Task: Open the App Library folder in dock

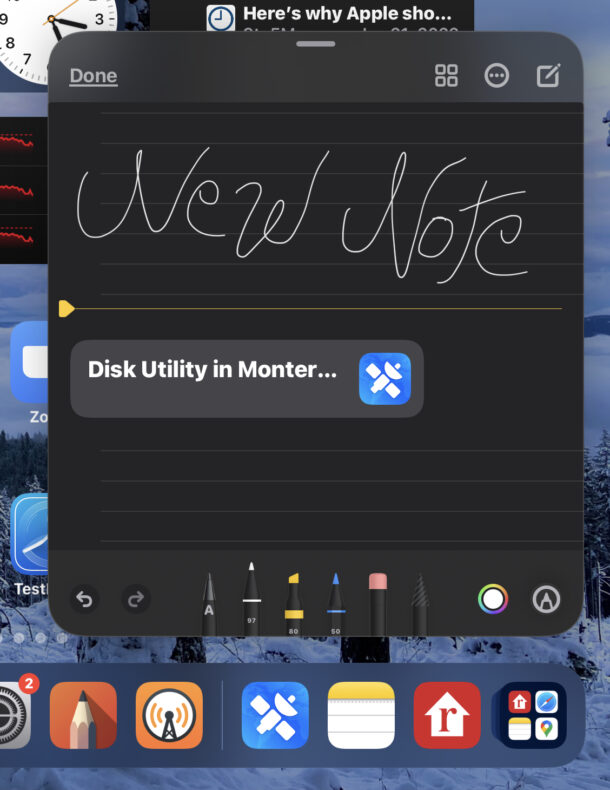Action: tap(533, 715)
